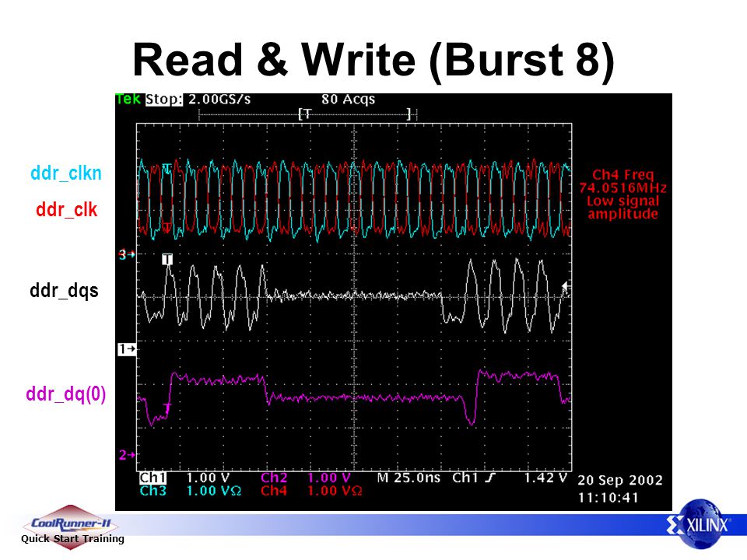Select the ddr_dqs signal label
747x560 pixels.
tap(65, 290)
